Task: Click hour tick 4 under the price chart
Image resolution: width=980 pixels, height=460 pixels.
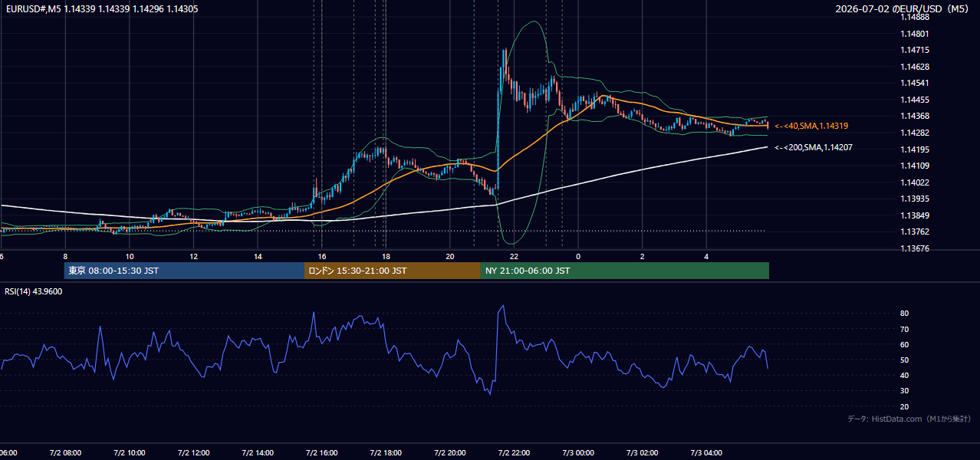Action: coord(707,256)
